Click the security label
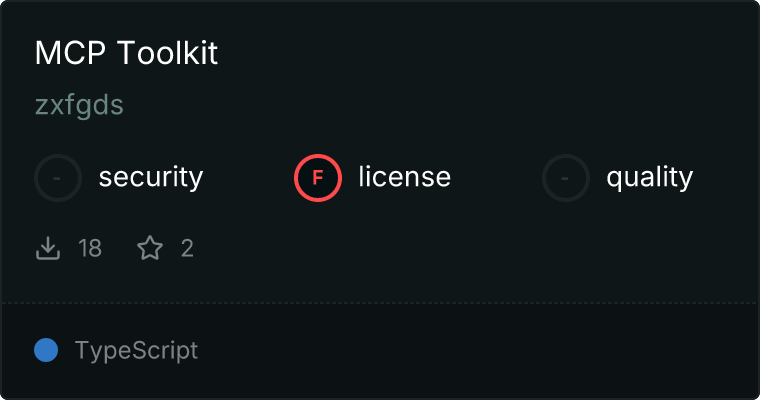760x400 pixels. tap(151, 178)
